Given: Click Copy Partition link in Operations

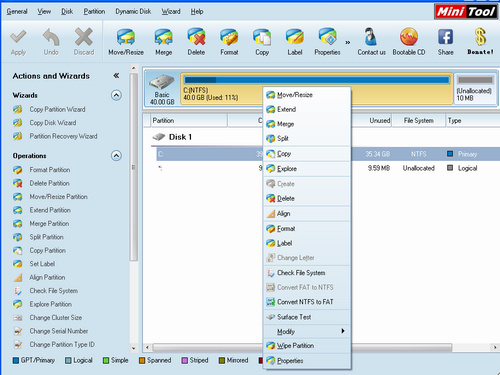Looking at the screenshot, I should click(47, 250).
